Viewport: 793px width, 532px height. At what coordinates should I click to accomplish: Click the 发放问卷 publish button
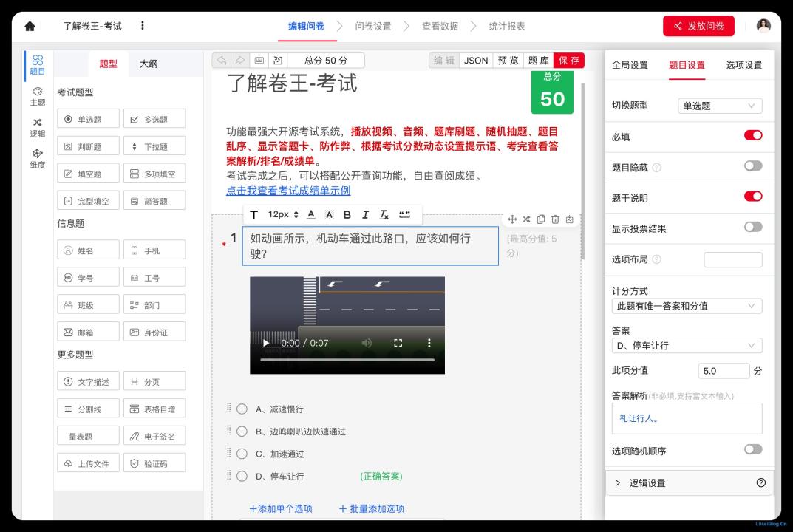698,26
